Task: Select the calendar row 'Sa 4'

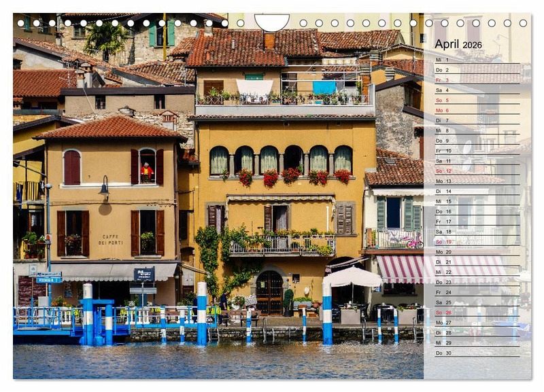Action: (x=477, y=90)
